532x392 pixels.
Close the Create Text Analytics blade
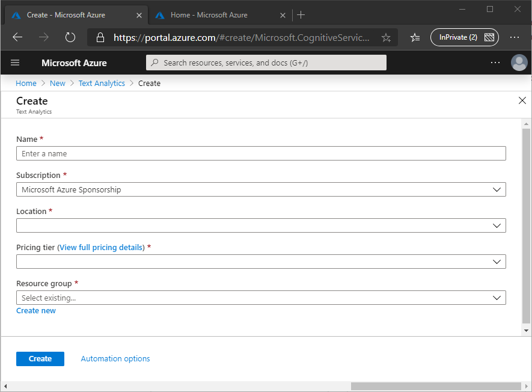(522, 101)
